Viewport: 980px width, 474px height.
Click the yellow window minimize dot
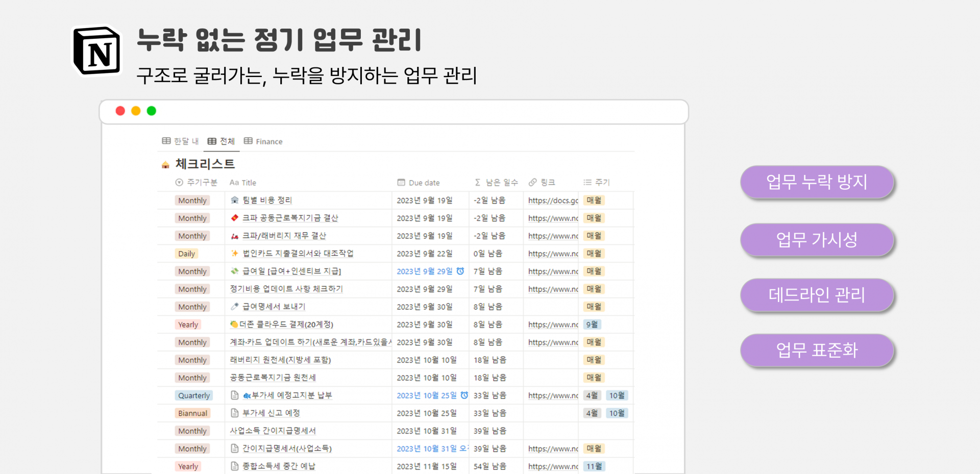pos(136,111)
